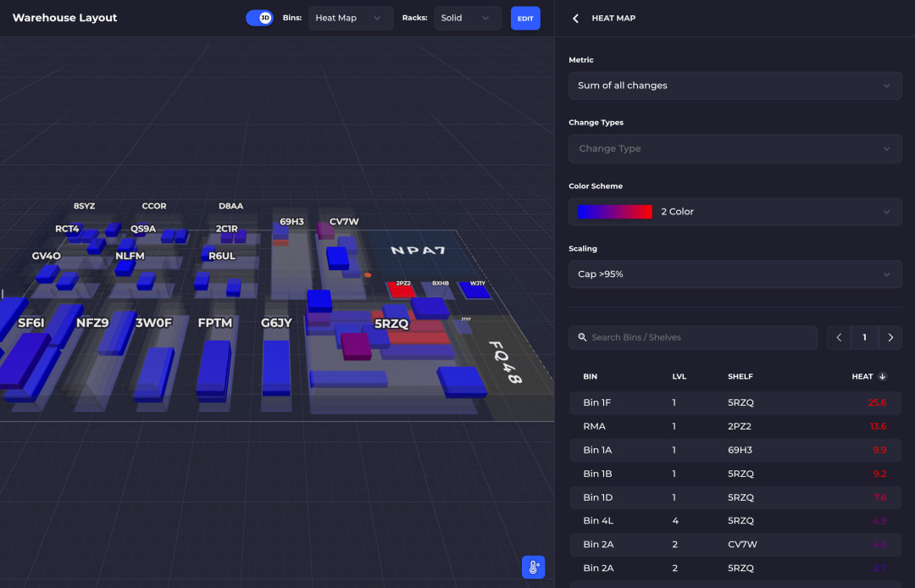Viewport: 915px width, 588px height.
Task: Click the heat value 25.6
Action: pyautogui.click(x=877, y=402)
